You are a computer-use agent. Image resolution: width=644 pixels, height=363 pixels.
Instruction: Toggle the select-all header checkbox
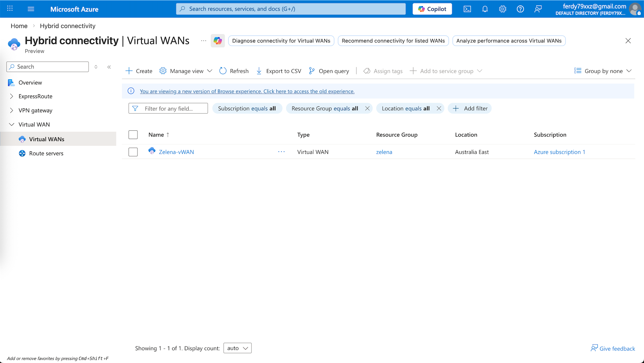[x=133, y=135]
